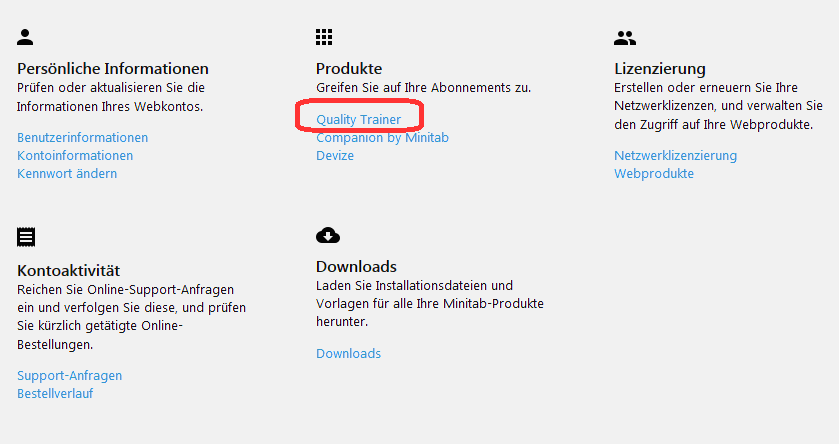
Task: Open the blue Downloads link
Action: coord(348,354)
